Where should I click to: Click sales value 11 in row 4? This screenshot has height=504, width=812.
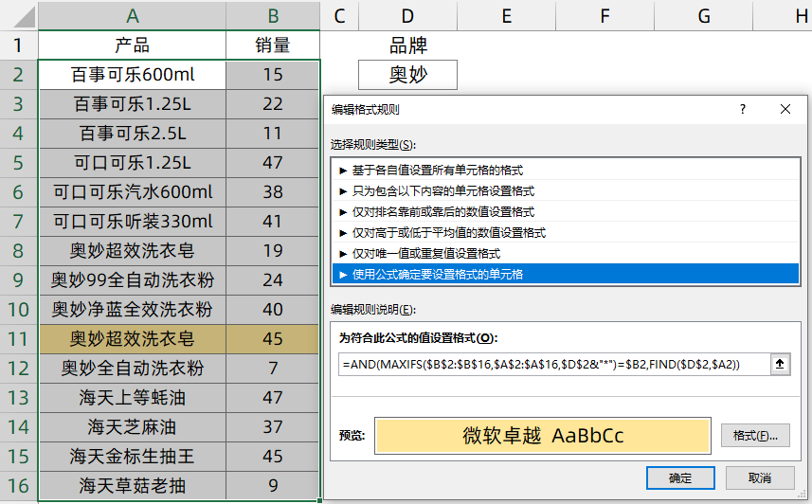tap(273, 134)
